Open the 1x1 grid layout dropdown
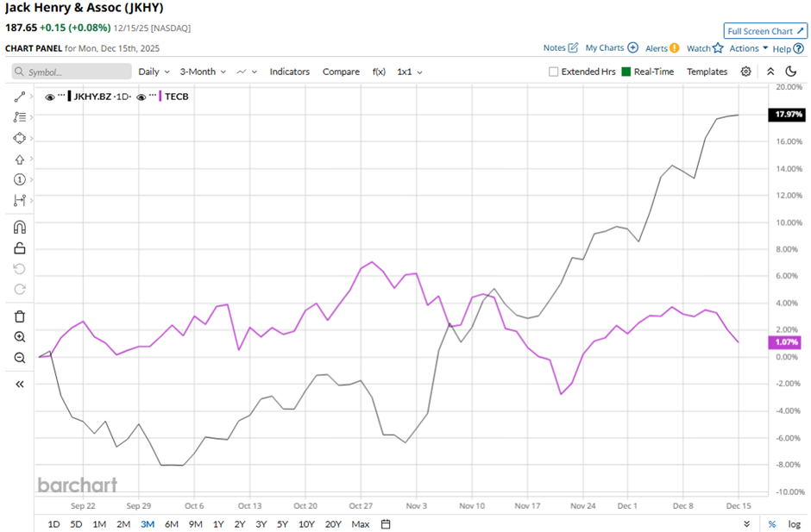811x532 pixels. [x=410, y=72]
